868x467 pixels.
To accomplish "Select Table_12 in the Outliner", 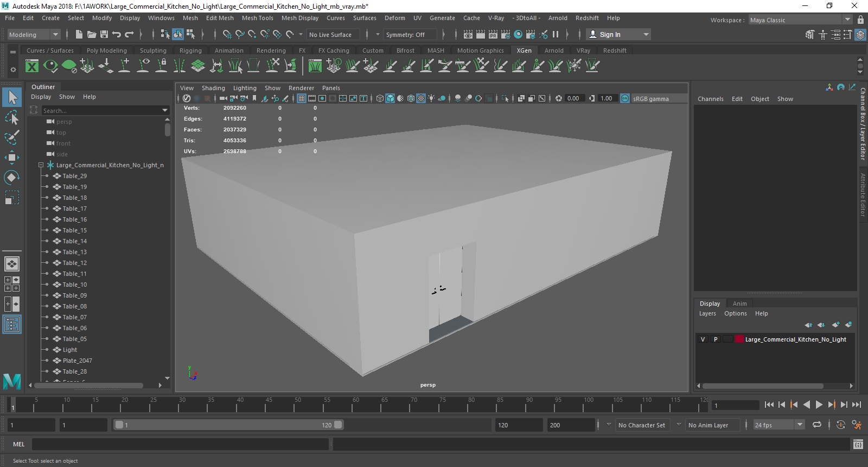I will coord(74,263).
